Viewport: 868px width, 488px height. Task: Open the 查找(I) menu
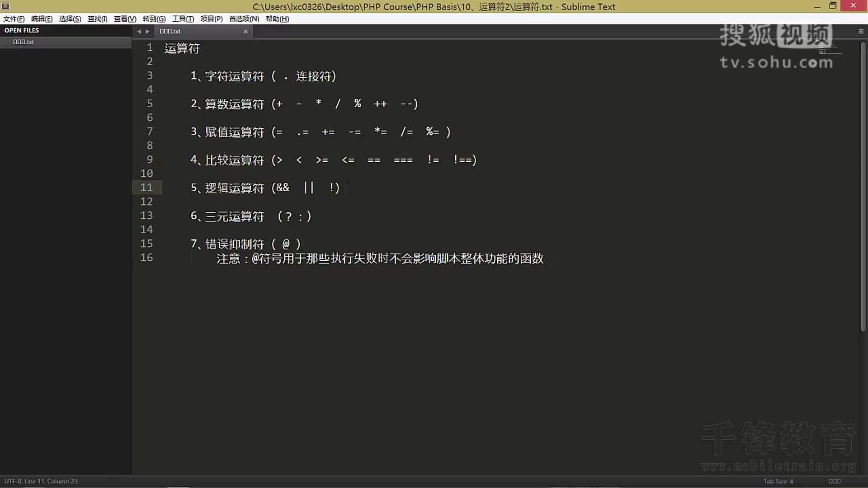pos(97,19)
